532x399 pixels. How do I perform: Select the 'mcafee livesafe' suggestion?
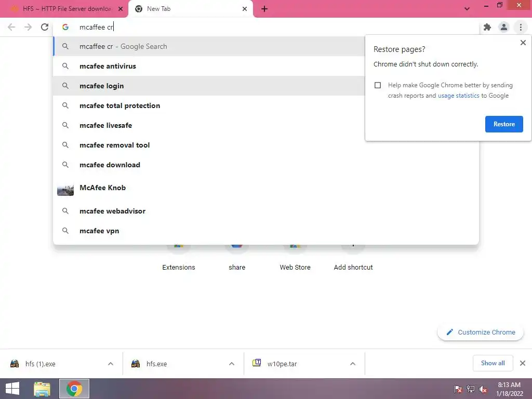coord(209,125)
